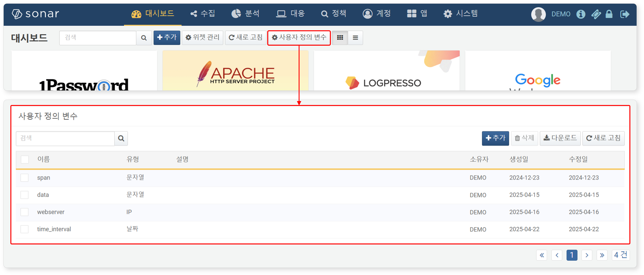The width and height of the screenshot is (644, 275).
Task: Click dashboard 새로 고침 button
Action: tap(246, 38)
